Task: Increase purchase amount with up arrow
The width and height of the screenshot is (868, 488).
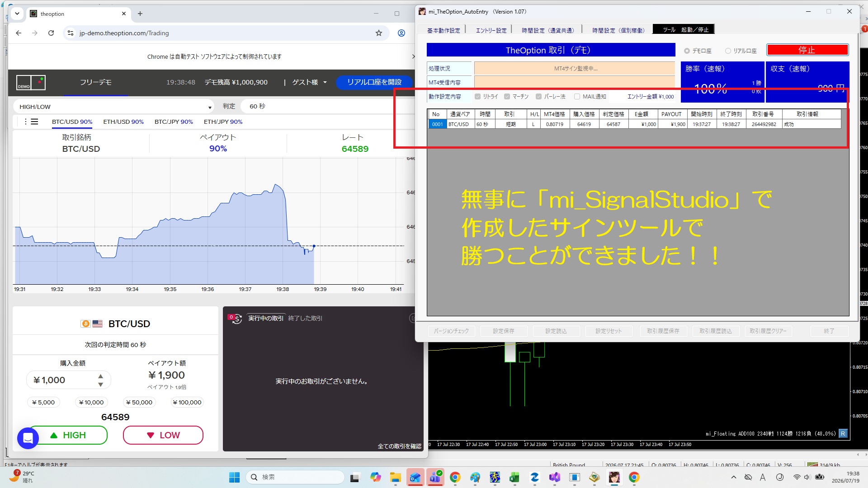Action: pos(100,376)
